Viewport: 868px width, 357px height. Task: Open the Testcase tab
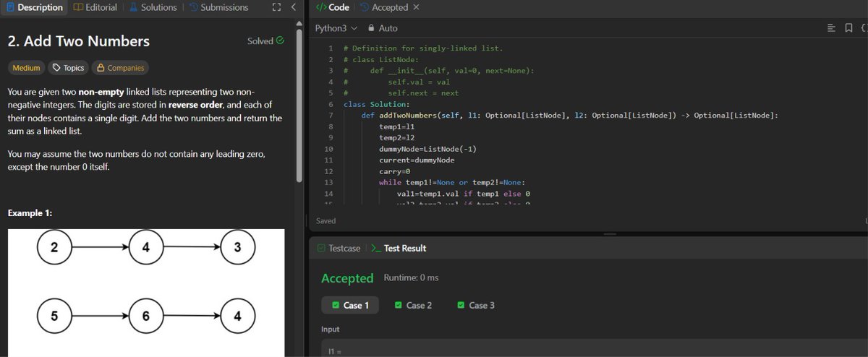pyautogui.click(x=340, y=248)
